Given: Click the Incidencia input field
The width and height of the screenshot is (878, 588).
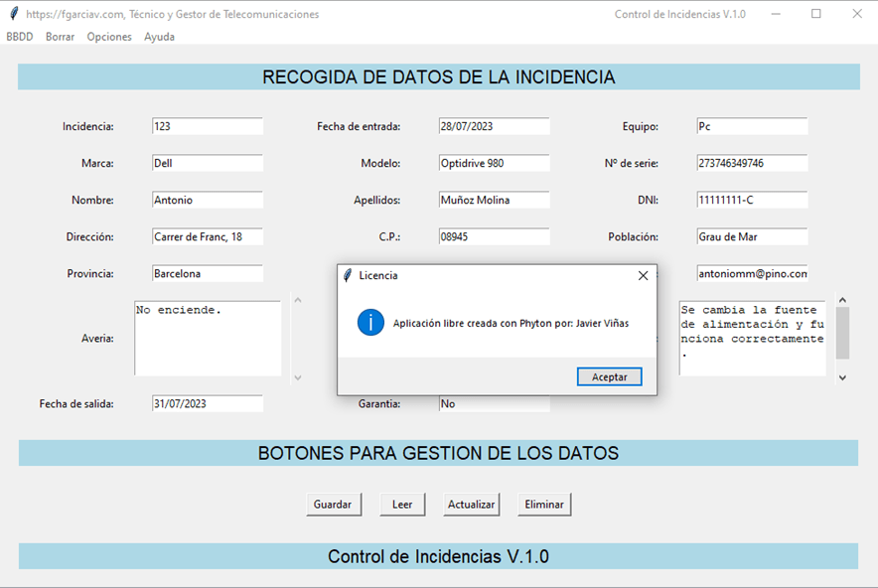Looking at the screenshot, I should [207, 126].
